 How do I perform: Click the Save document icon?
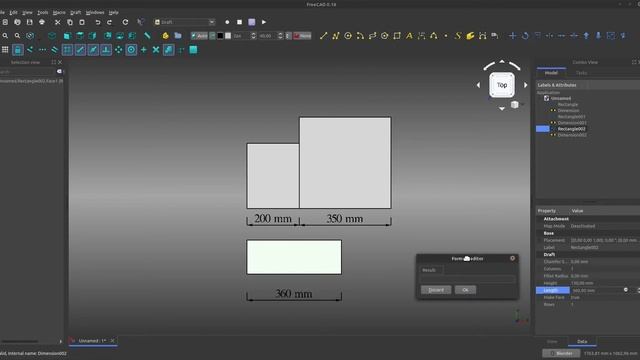(29, 22)
